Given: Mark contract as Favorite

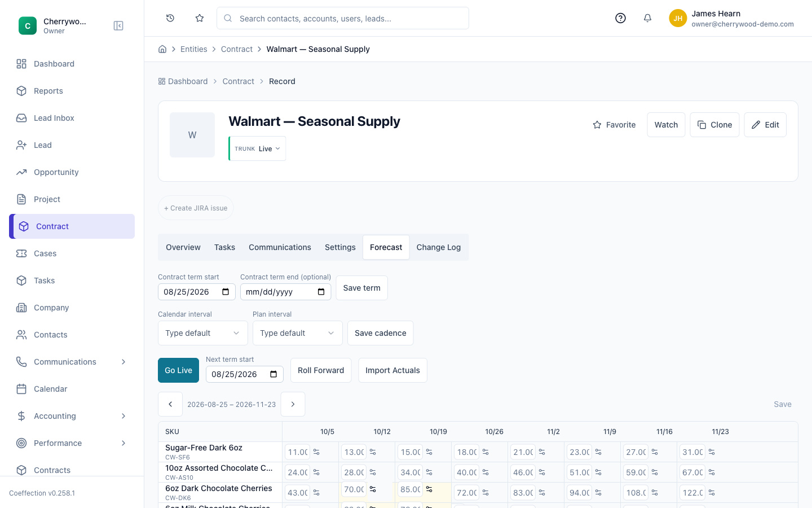Looking at the screenshot, I should [614, 125].
